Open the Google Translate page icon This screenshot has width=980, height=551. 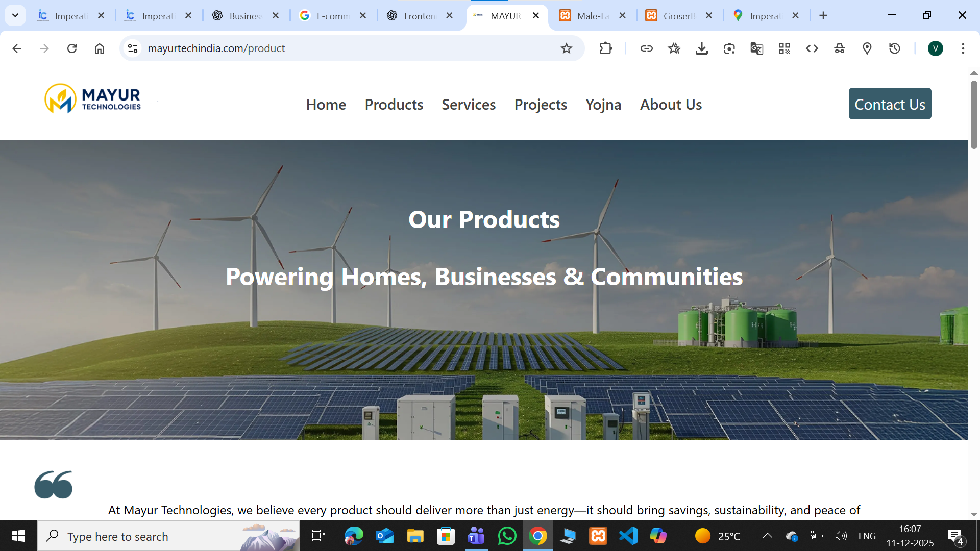[756, 48]
